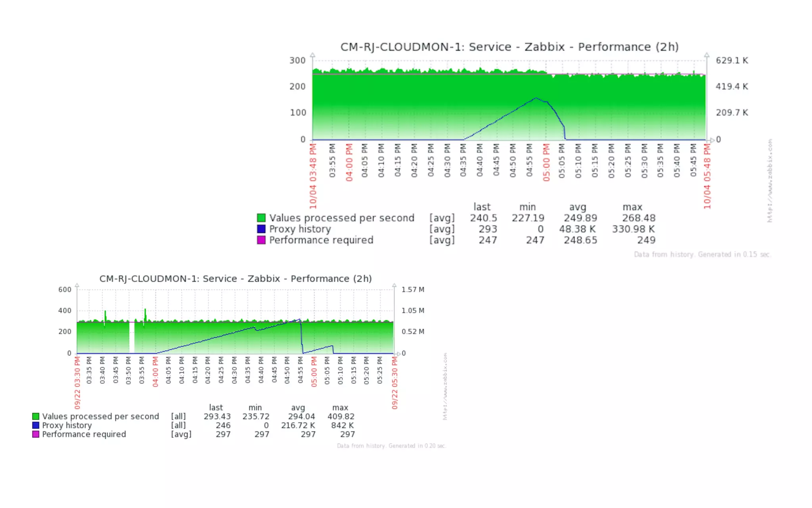Click 10/04 03:48 PM start timestamp
The height and width of the screenshot is (508, 812).
[313, 176]
